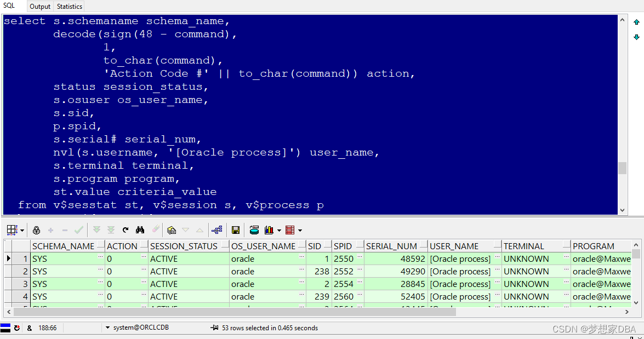644x339 pixels.
Task: Click the query by example icon
Action: pos(172,230)
